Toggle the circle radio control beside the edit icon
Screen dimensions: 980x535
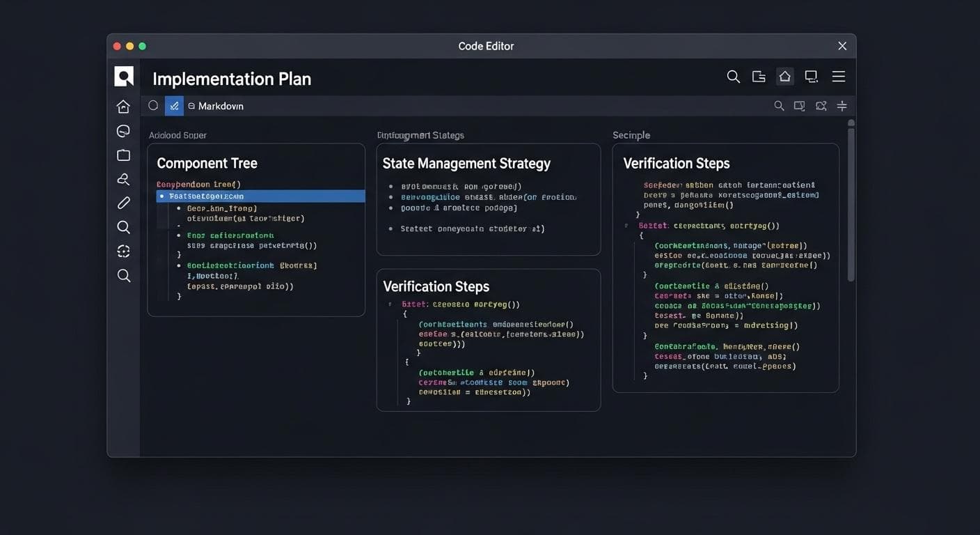[x=153, y=105]
